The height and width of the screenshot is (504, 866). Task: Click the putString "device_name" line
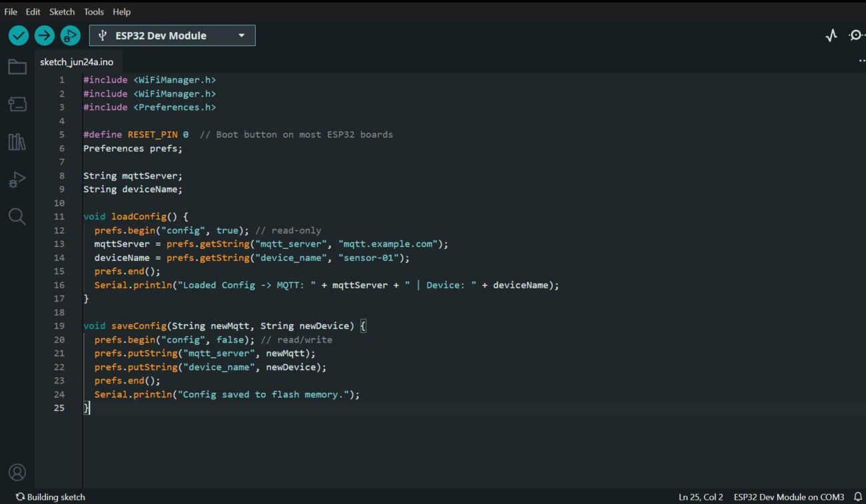211,367
